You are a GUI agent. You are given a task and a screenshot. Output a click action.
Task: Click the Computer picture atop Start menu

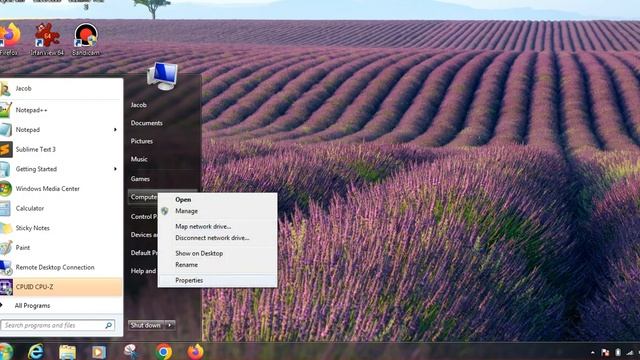pos(162,76)
